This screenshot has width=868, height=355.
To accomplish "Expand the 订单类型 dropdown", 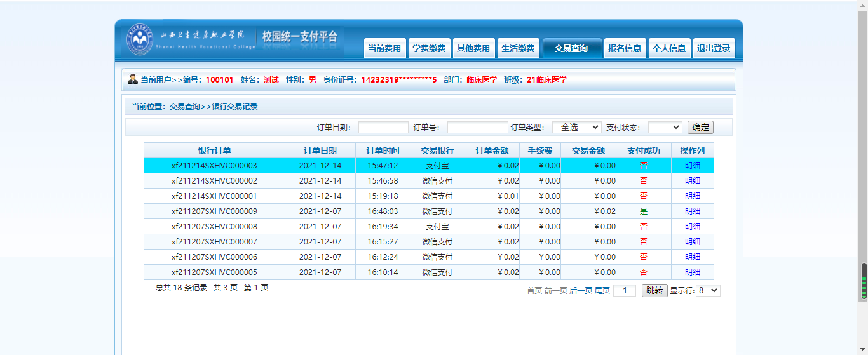I will 576,127.
